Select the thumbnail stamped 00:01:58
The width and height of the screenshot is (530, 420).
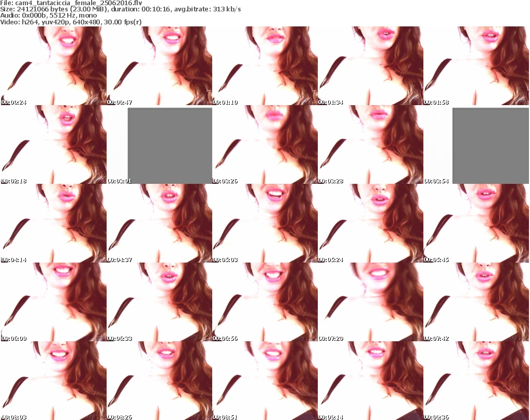[476, 66]
